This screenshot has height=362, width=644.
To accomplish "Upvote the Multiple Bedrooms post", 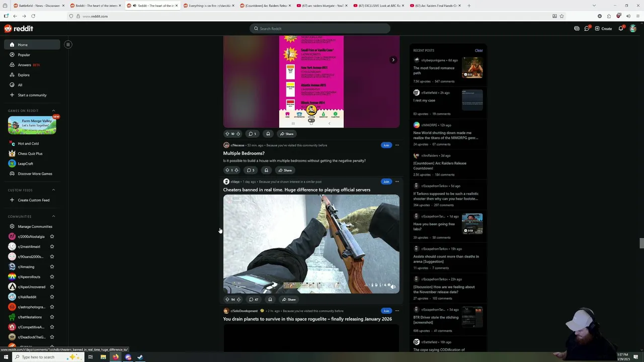I will pos(227,170).
